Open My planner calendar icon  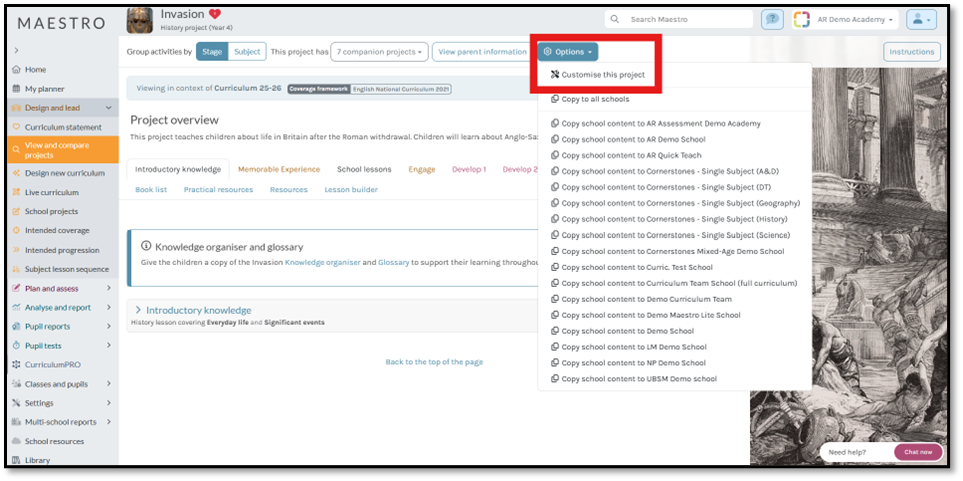click(15, 89)
